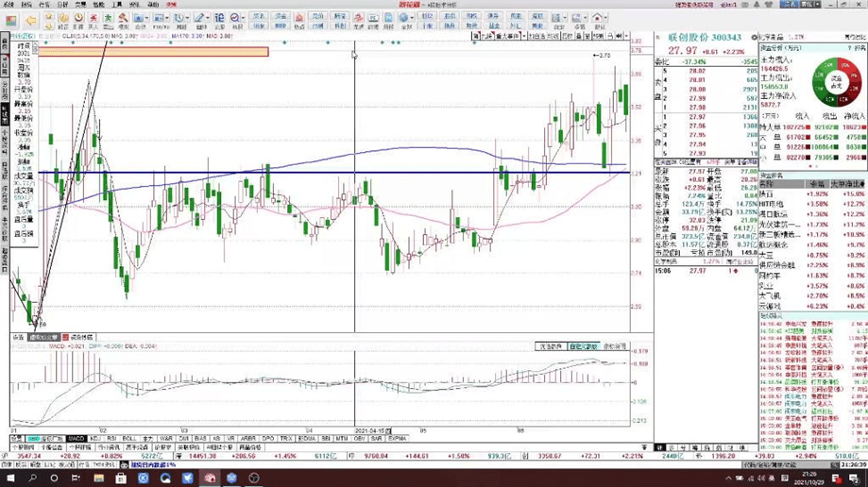Click the house icon in the right toolbar
The image size is (868, 487).
pos(598,18)
